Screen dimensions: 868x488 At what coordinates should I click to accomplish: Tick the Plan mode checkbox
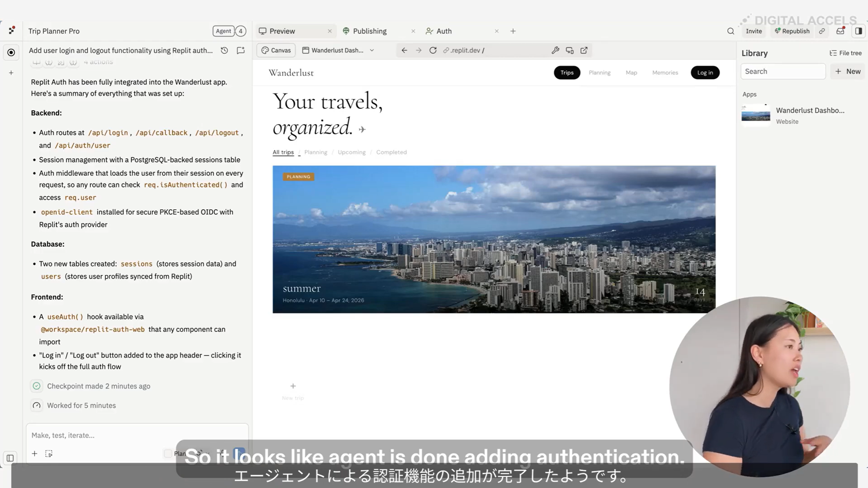coord(168,453)
